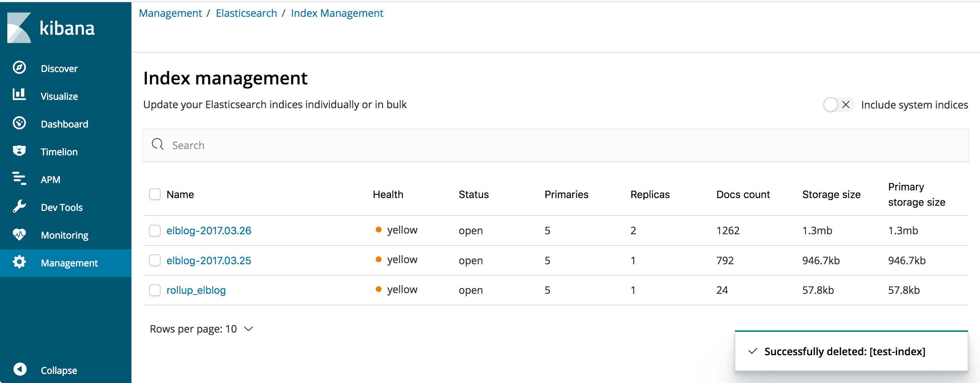Sort by the Status column header
The height and width of the screenshot is (383, 980).
click(x=474, y=194)
